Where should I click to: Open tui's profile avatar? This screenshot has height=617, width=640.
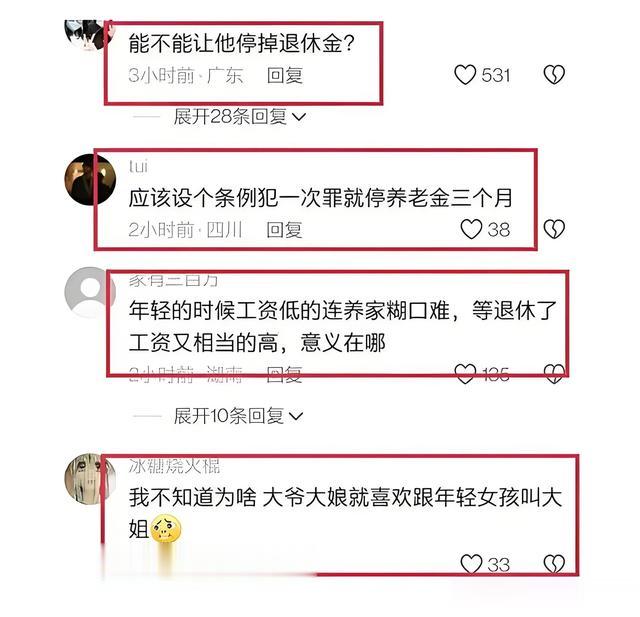90,180
